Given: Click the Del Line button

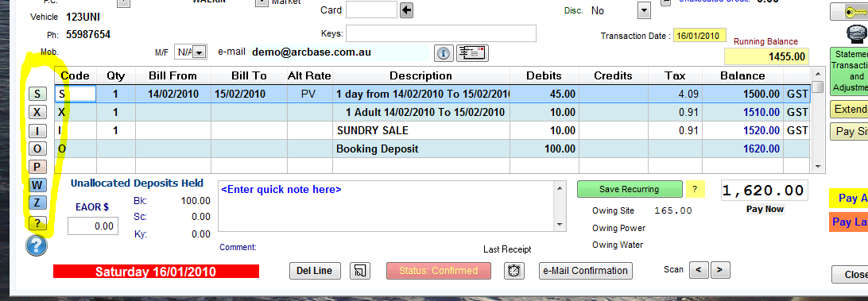Looking at the screenshot, I should point(315,271).
